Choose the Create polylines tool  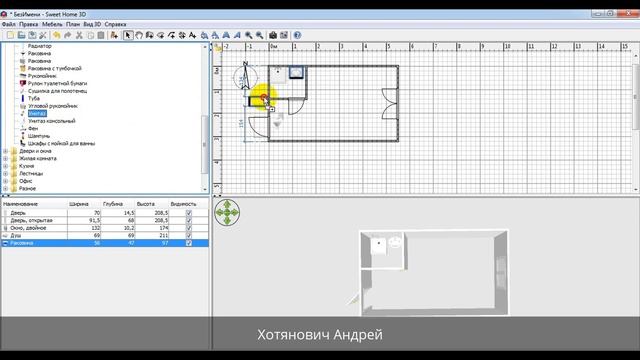click(x=171, y=36)
